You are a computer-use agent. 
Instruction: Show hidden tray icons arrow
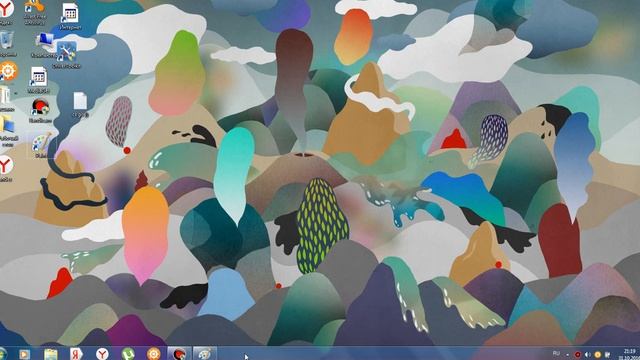point(567,355)
